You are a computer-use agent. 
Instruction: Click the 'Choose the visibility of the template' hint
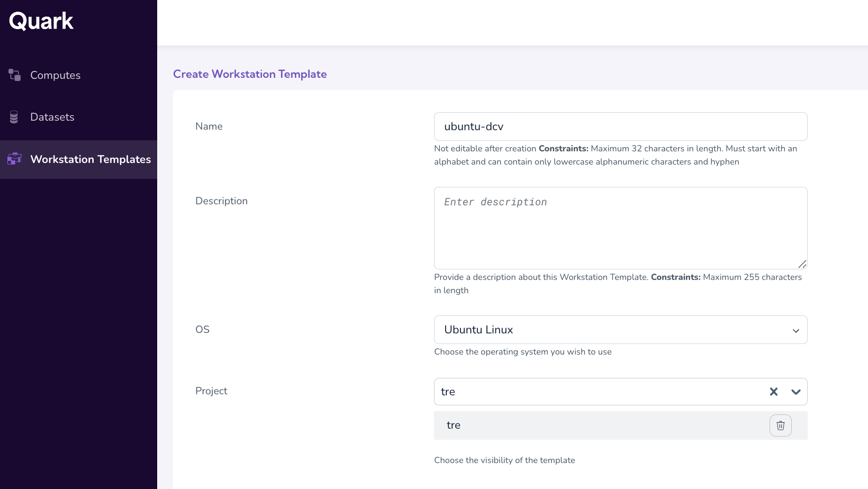(504, 460)
